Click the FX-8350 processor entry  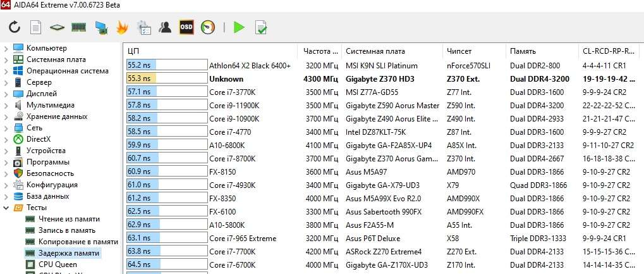point(222,198)
